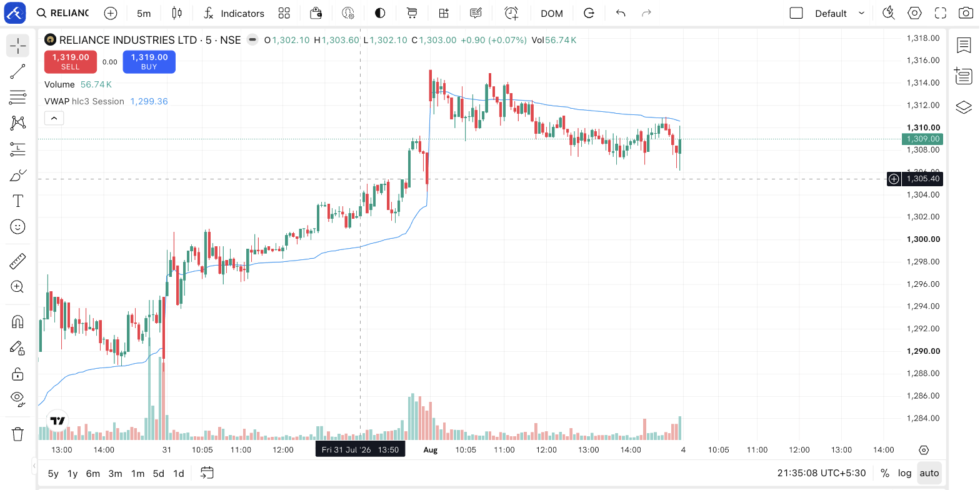Click the VWAP hlc3 Session legend label
This screenshot has width=980, height=490.
pyautogui.click(x=84, y=101)
